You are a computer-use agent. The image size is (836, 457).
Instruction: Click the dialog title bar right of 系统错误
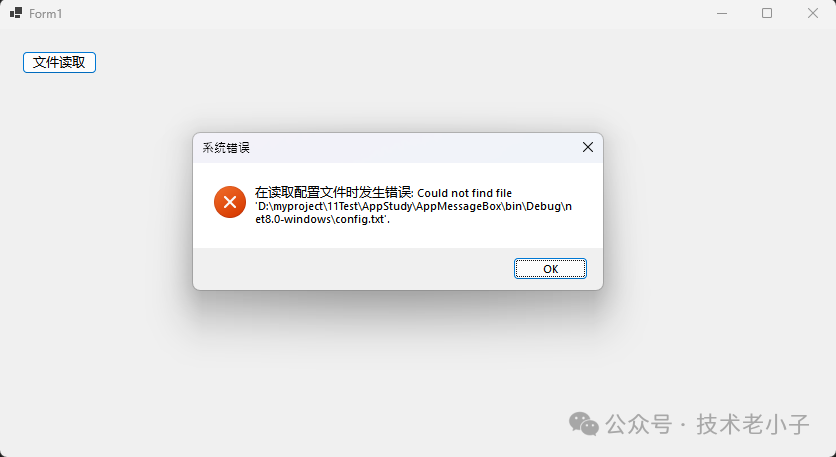(413, 148)
